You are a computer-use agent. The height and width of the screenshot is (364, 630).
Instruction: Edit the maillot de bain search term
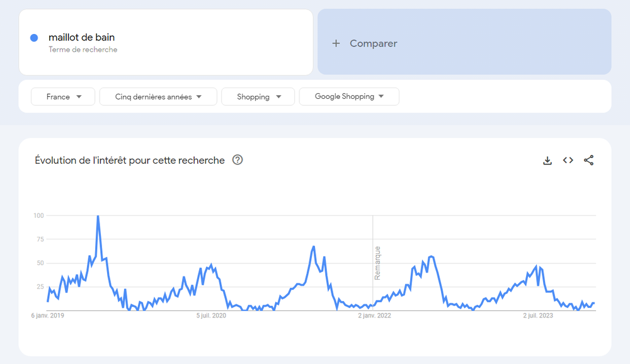[81, 38]
